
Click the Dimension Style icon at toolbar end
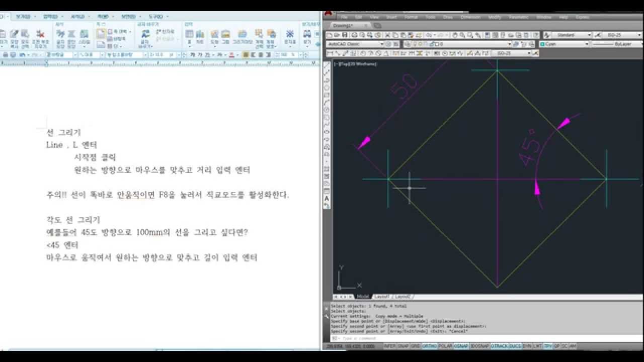click(536, 53)
